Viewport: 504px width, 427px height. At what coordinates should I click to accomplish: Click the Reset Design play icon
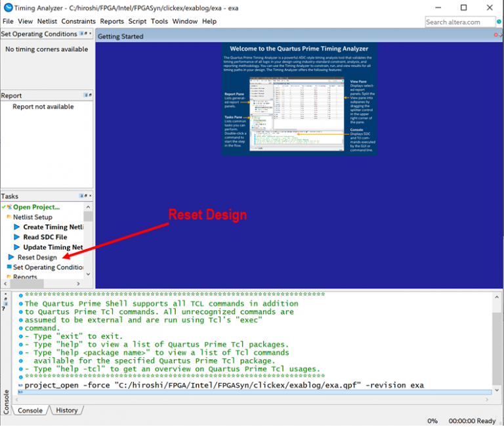coord(10,258)
